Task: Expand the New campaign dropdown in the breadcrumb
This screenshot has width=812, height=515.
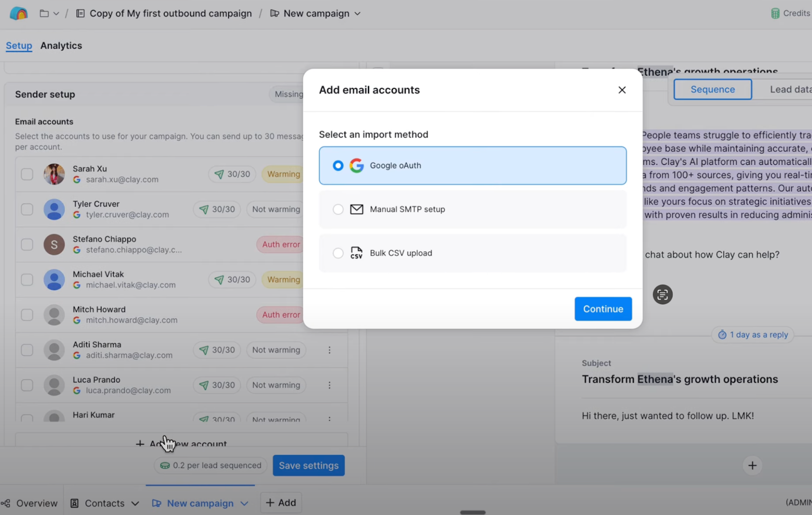Action: coord(358,13)
